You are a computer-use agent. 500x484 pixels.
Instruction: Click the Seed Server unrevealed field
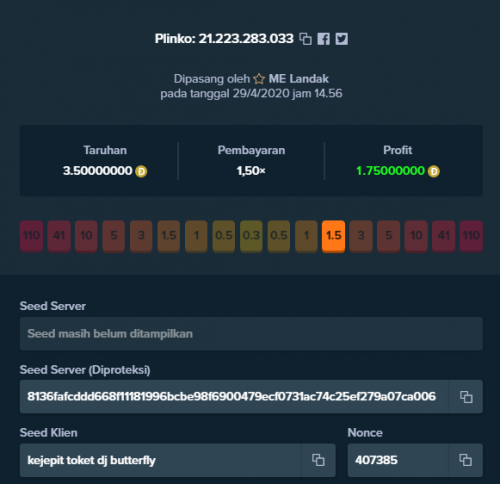pyautogui.click(x=251, y=334)
